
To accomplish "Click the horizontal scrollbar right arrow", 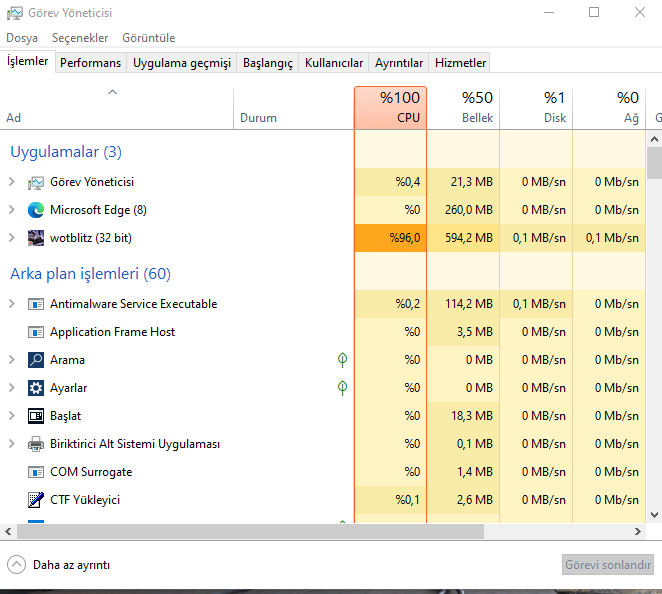I will pos(638,532).
